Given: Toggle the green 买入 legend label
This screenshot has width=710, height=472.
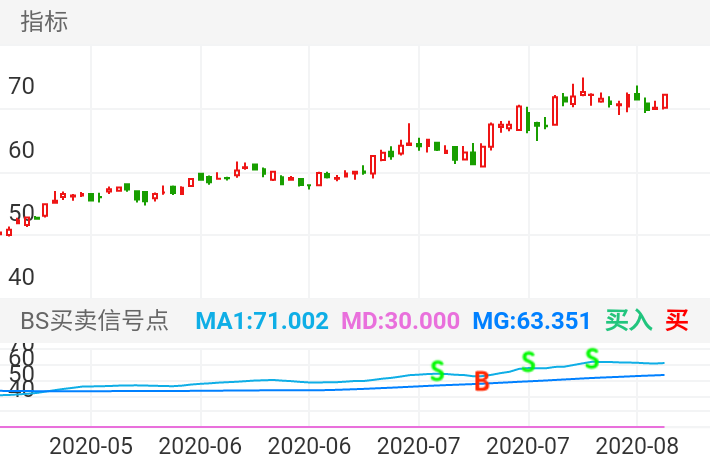Looking at the screenshot, I should click(628, 321).
